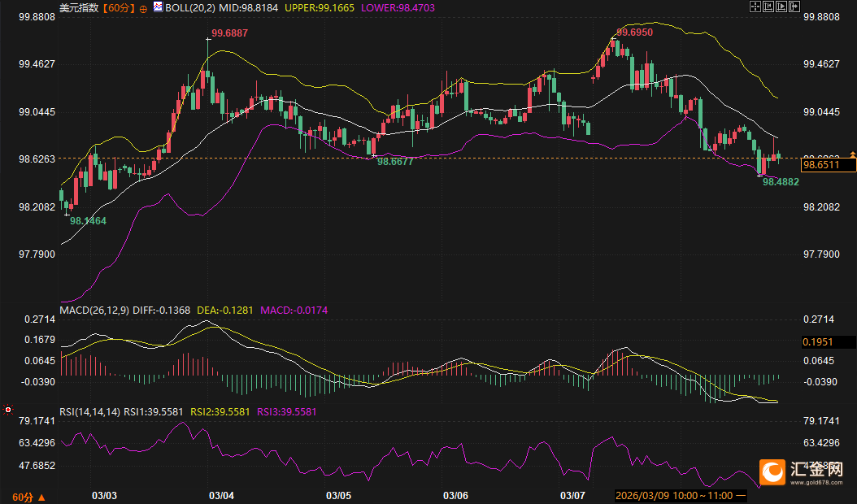Select the 03/05 date on the time axis
857x504 pixels.
[338, 495]
